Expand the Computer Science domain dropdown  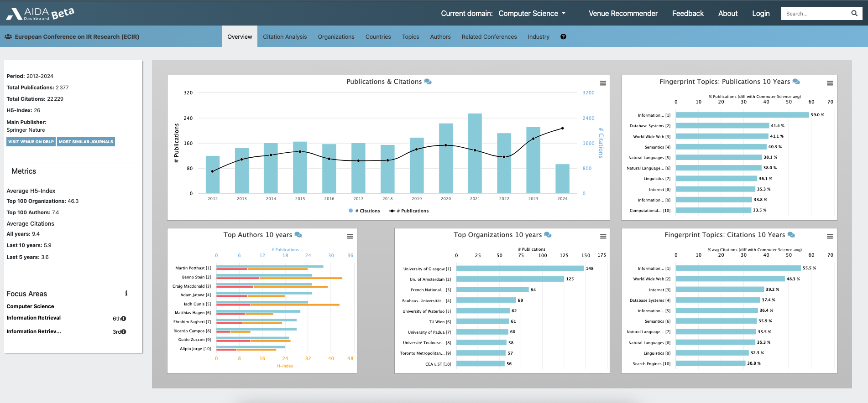[x=532, y=14]
